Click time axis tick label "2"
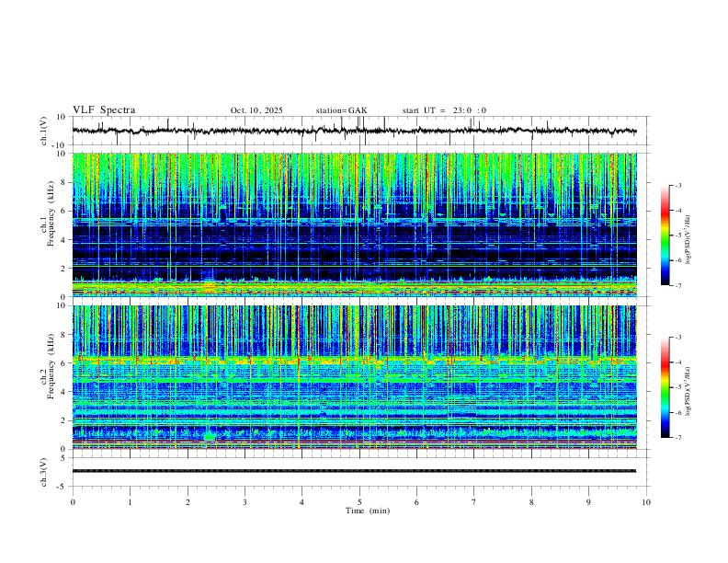This screenshot has height=563, width=728. click(188, 502)
